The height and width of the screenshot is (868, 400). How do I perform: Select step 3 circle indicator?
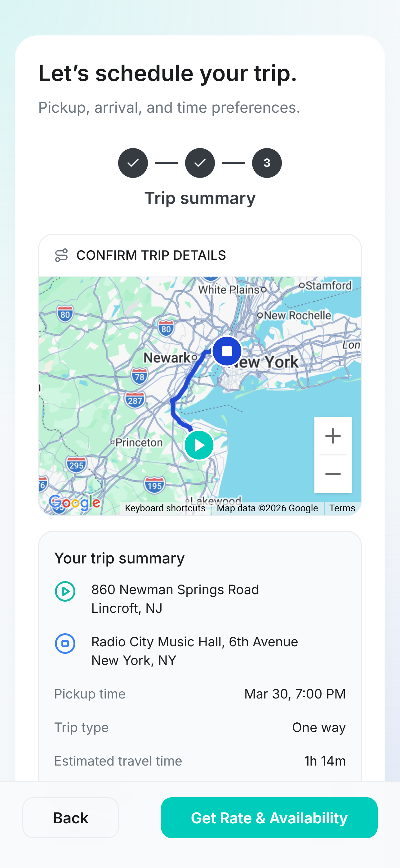(267, 163)
